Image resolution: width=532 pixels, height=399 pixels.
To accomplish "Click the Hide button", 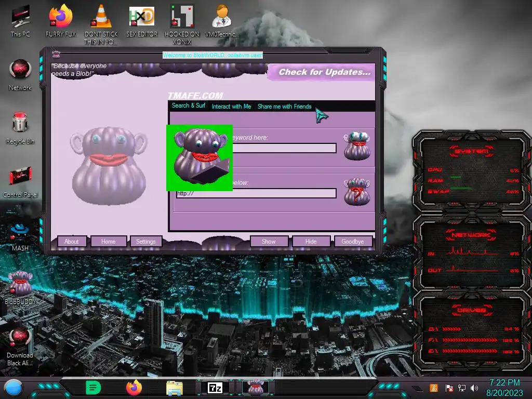I will (311, 242).
